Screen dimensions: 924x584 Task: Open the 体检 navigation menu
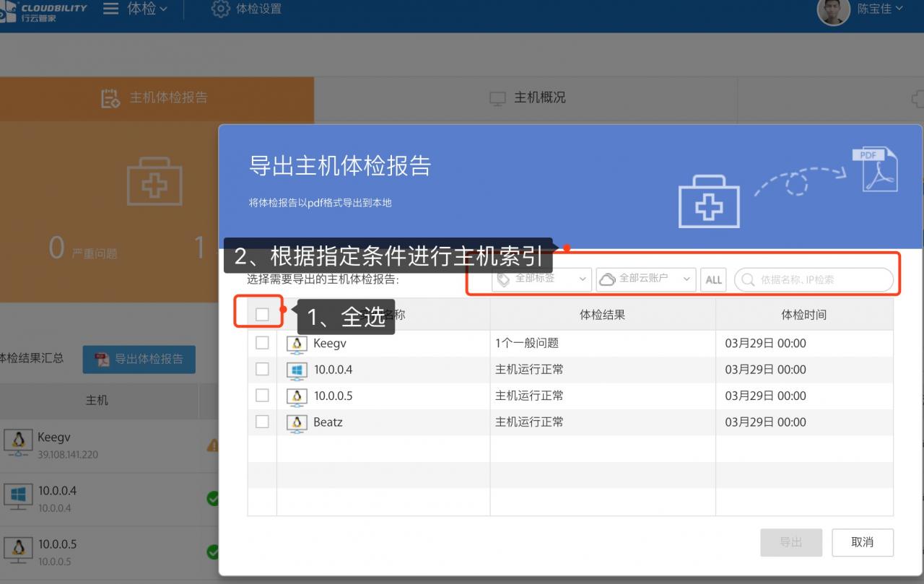(x=147, y=9)
